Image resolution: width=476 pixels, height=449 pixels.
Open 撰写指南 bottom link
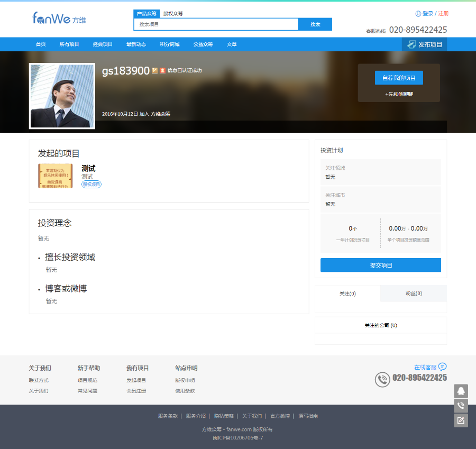pyautogui.click(x=308, y=416)
